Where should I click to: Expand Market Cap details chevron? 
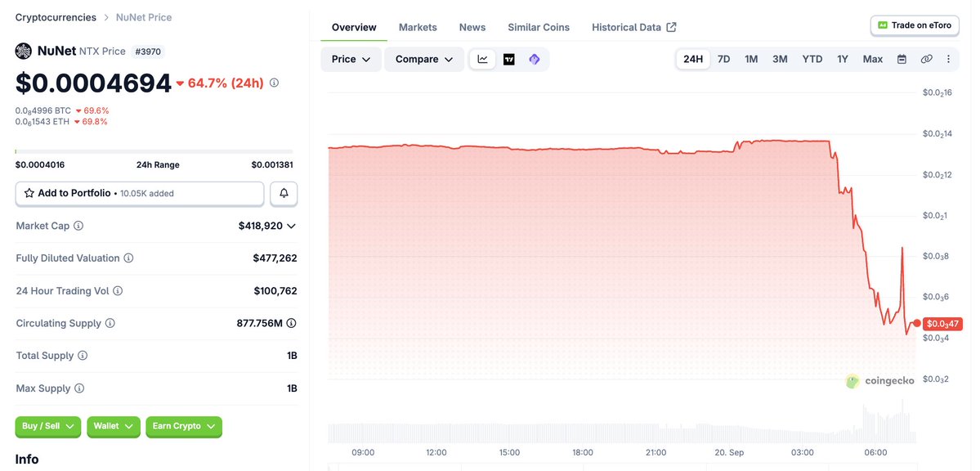(x=291, y=226)
